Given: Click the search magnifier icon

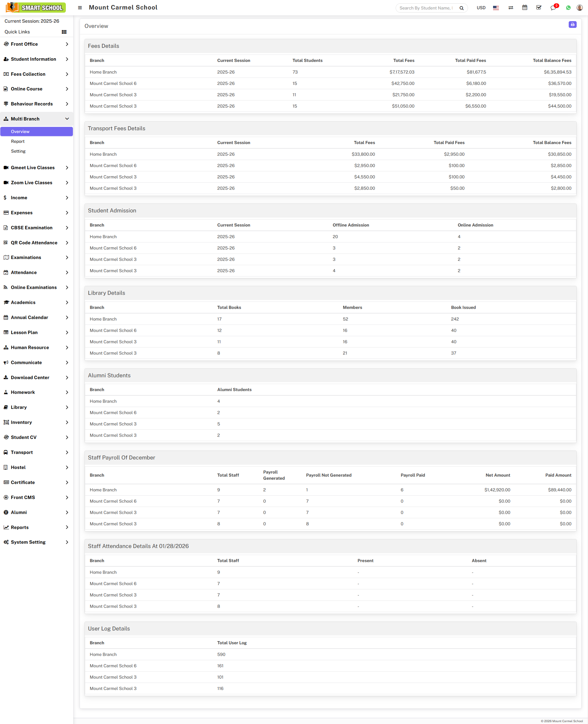Looking at the screenshot, I should pos(461,8).
